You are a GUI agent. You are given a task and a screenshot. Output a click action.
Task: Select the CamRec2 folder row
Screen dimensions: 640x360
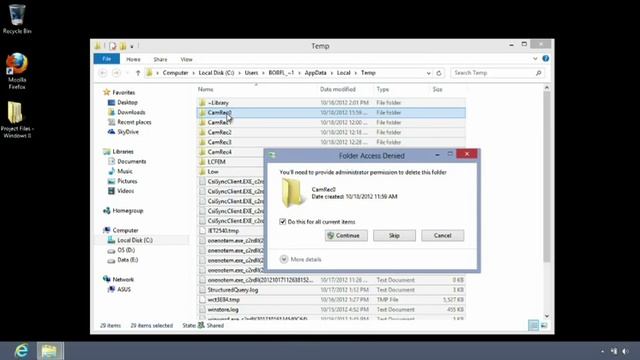(331, 132)
